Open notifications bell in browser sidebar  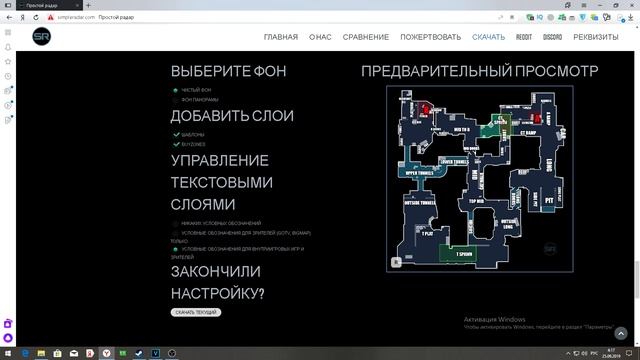click(x=8, y=47)
